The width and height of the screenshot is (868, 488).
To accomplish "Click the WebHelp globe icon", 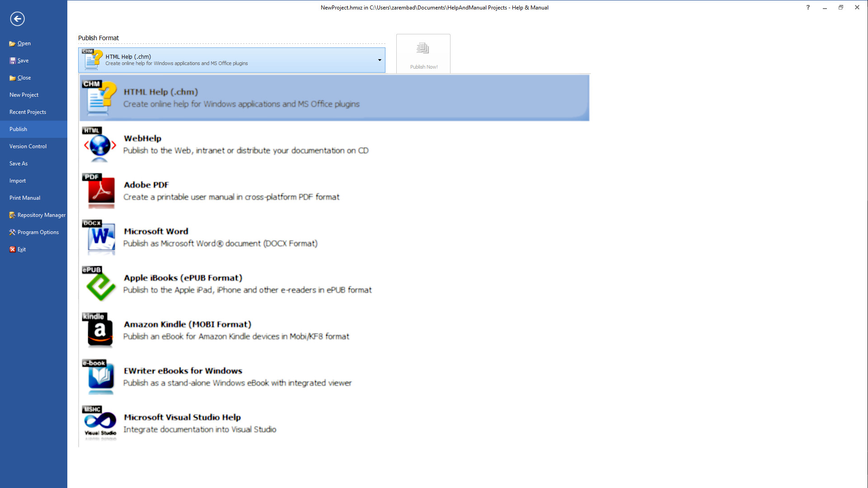I will point(99,144).
